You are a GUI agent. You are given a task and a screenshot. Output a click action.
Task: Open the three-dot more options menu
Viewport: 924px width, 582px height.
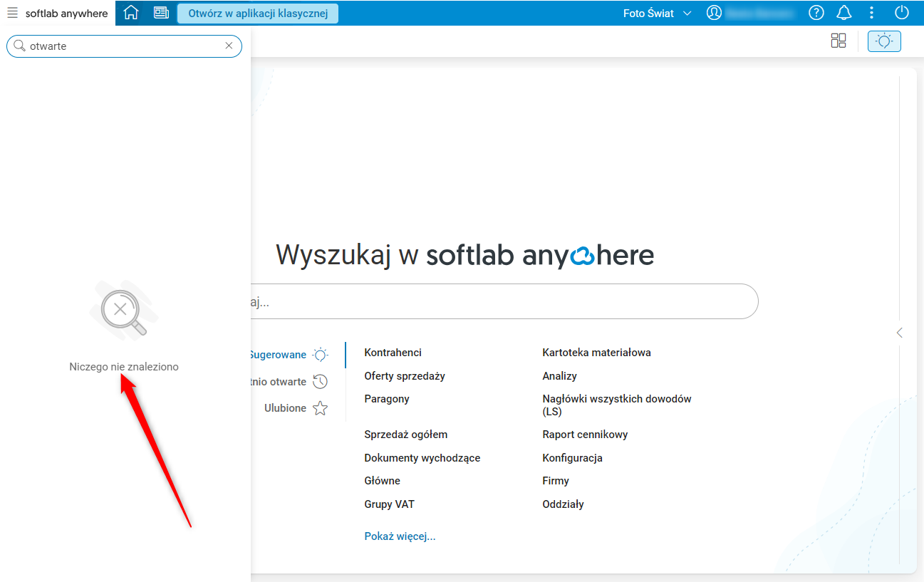pyautogui.click(x=872, y=13)
